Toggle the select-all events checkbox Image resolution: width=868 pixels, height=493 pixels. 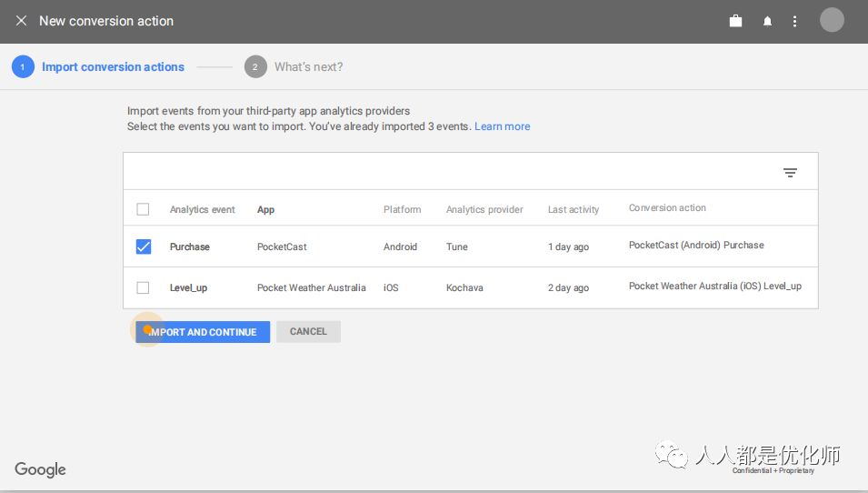click(x=143, y=209)
